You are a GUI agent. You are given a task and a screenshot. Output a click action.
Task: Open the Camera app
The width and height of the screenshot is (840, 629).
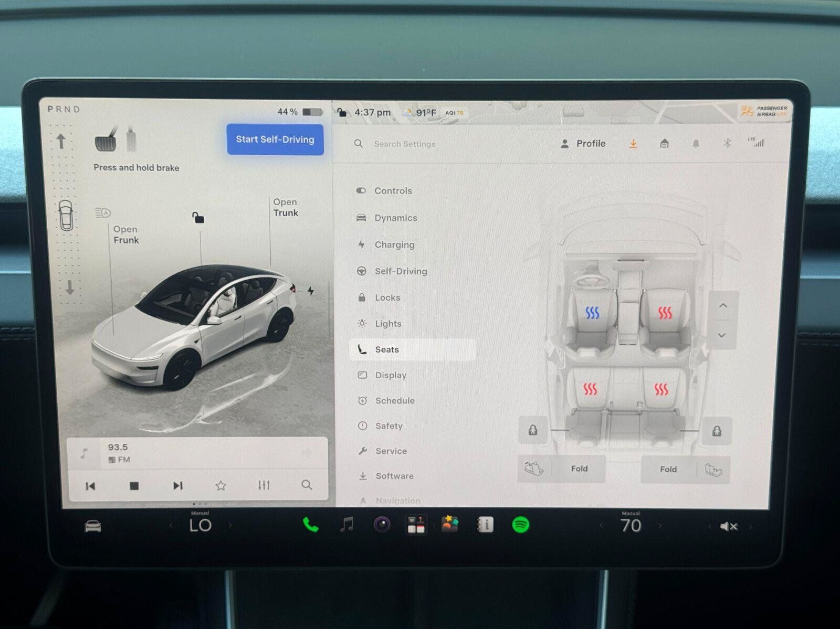pyautogui.click(x=382, y=524)
